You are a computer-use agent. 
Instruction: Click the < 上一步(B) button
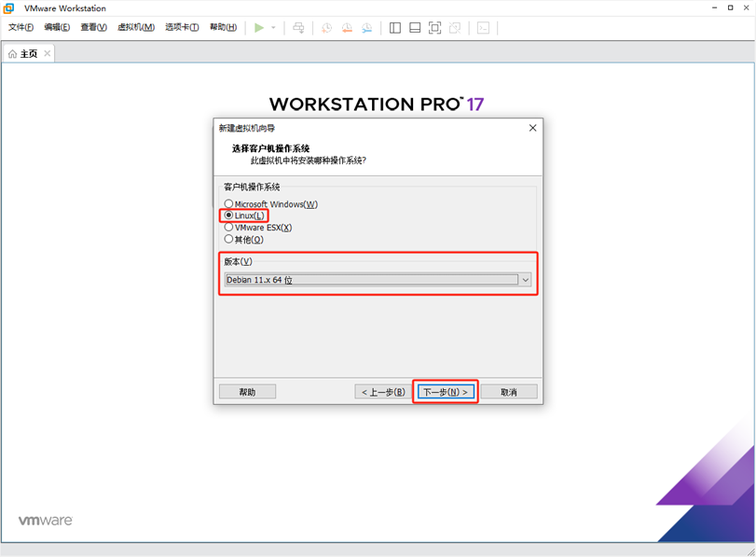tap(383, 392)
